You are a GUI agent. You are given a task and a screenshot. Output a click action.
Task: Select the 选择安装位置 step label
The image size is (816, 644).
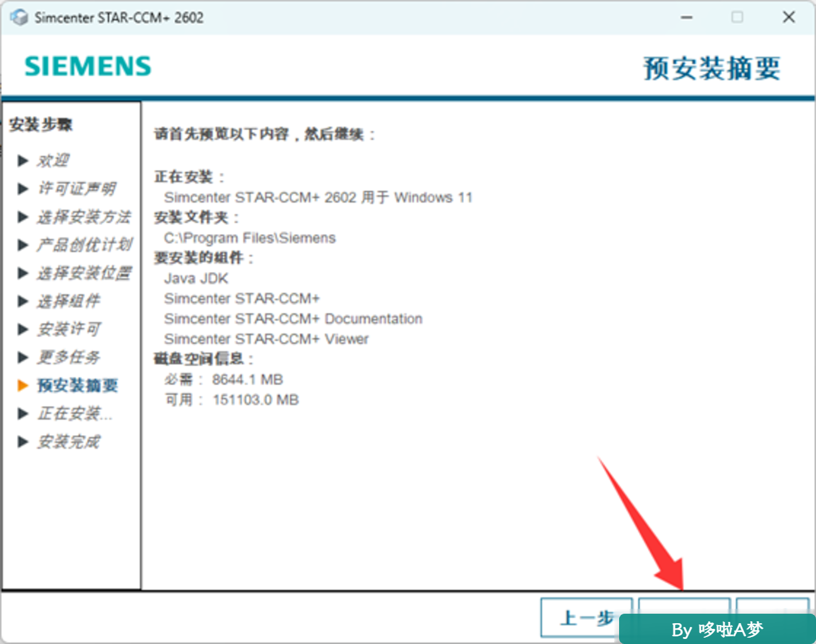coord(84,273)
